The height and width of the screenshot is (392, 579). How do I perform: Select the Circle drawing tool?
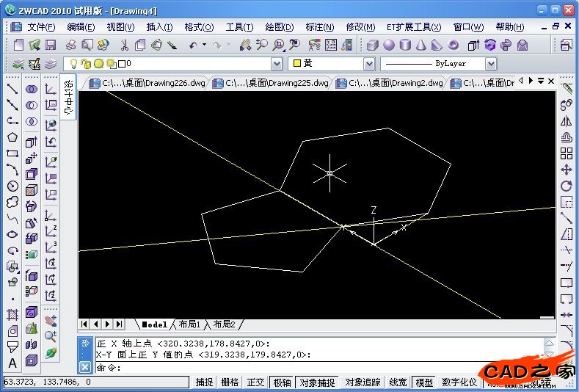point(12,186)
